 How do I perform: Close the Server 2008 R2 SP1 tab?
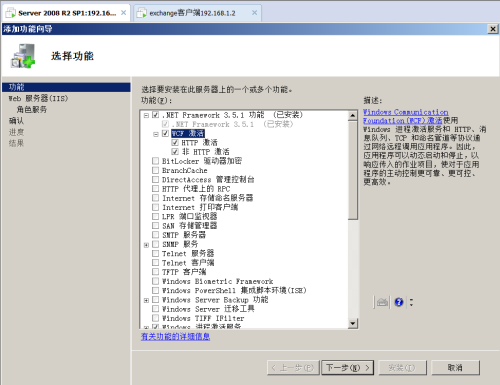pyautogui.click(x=123, y=13)
